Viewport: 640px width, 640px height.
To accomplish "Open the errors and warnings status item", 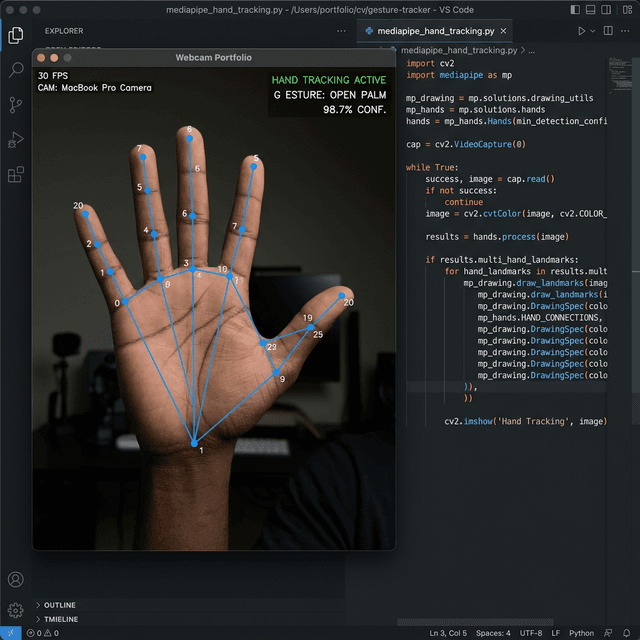I will tap(42, 633).
